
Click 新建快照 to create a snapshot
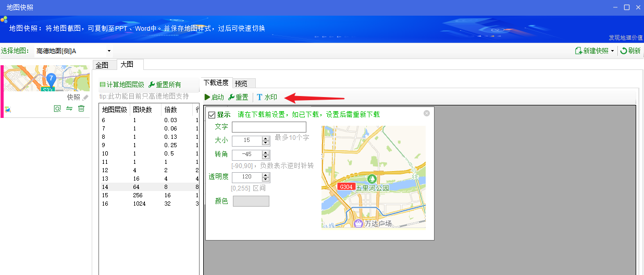pyautogui.click(x=591, y=51)
